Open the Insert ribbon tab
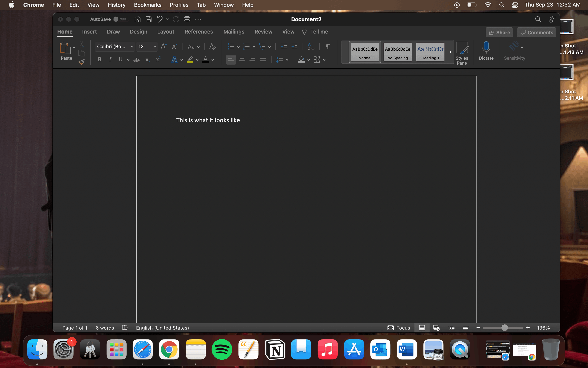This screenshot has width=588, height=368. pyautogui.click(x=89, y=32)
